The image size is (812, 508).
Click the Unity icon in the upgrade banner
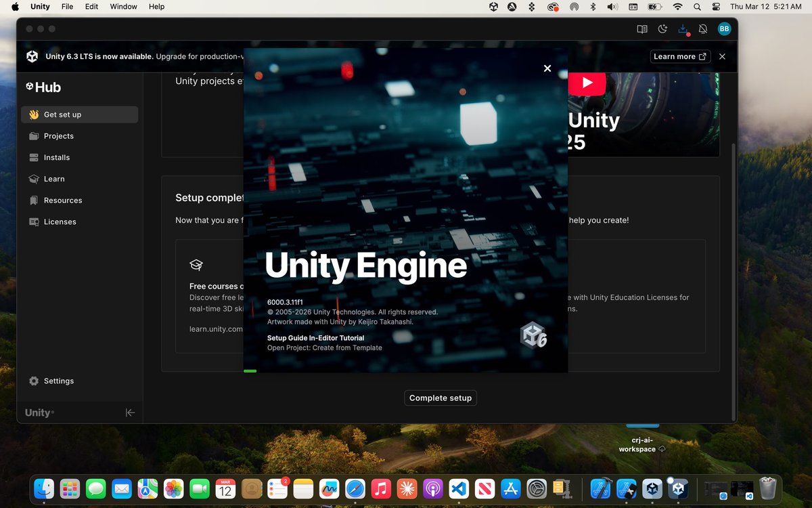click(x=32, y=57)
